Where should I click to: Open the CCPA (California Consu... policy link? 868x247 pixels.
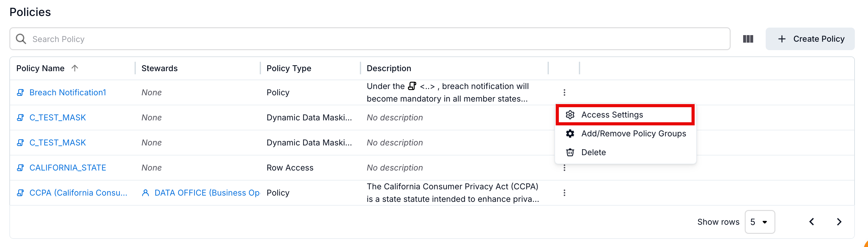[78, 193]
